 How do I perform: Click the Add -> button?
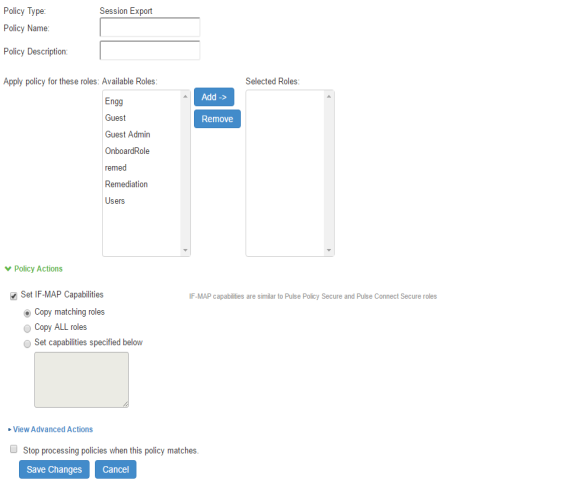214,97
